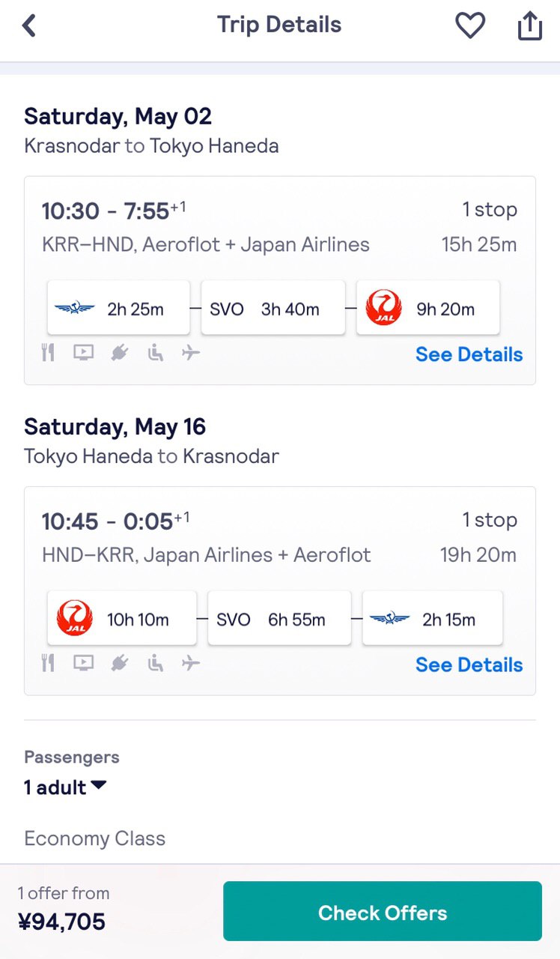This screenshot has width=560, height=959.
Task: Select the SVO 3h 40m layover segment
Action: (x=273, y=309)
